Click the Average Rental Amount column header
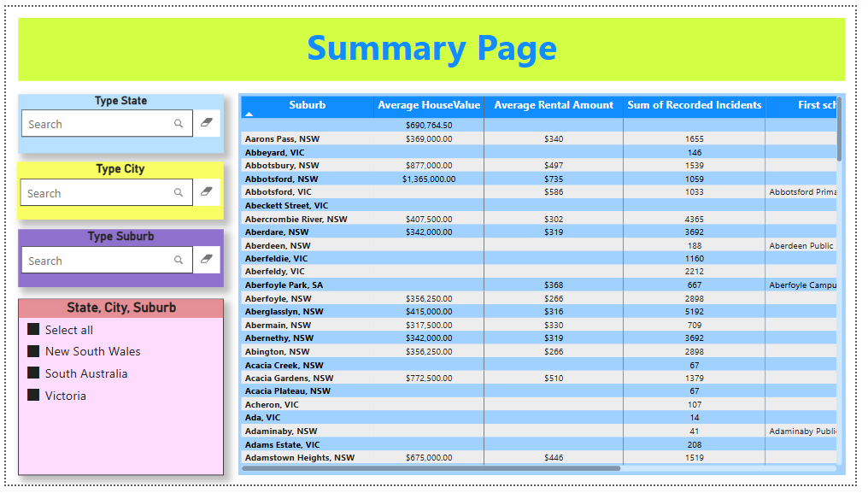868x499 pixels. coord(554,105)
